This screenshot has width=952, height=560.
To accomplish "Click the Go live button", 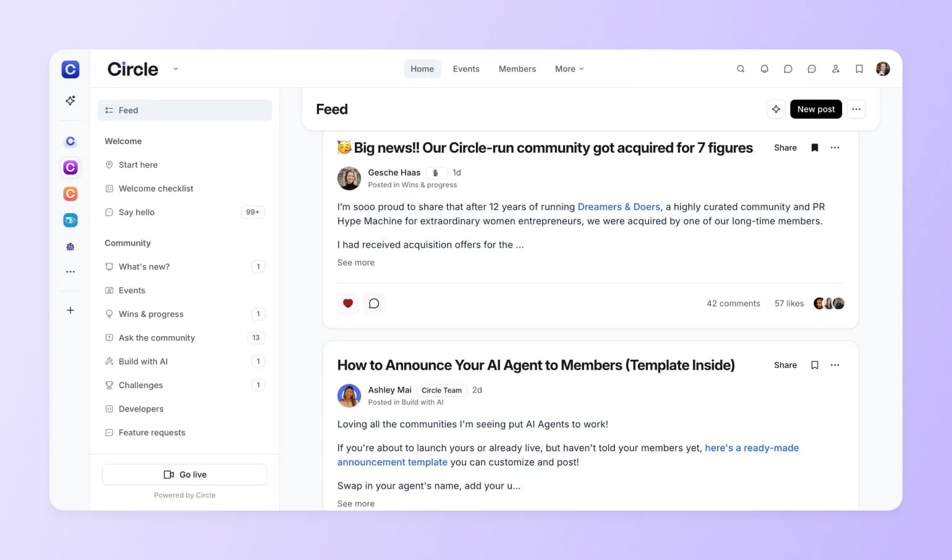I will click(185, 475).
